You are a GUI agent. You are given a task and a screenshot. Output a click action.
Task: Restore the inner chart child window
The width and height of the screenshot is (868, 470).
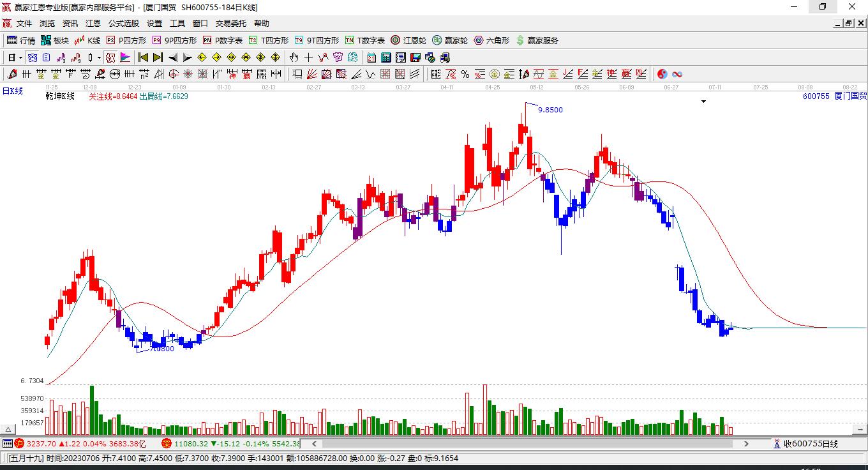pyautogui.click(x=849, y=24)
